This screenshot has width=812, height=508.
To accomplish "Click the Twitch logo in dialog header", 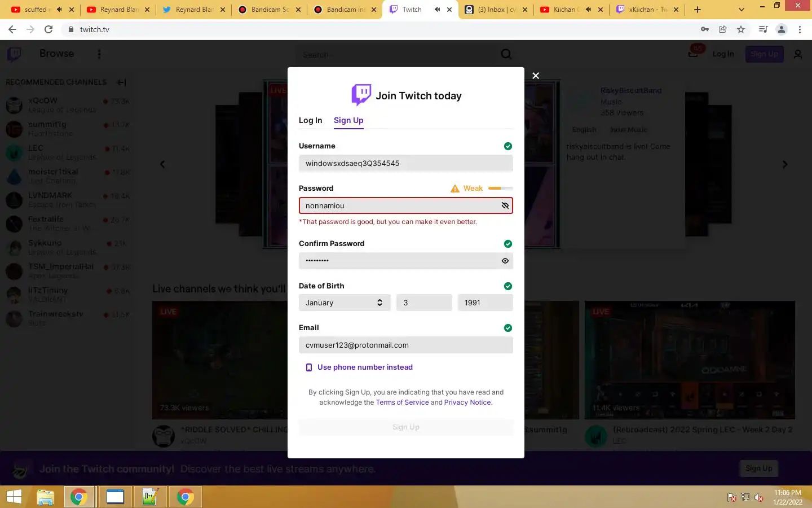I will coord(361,95).
